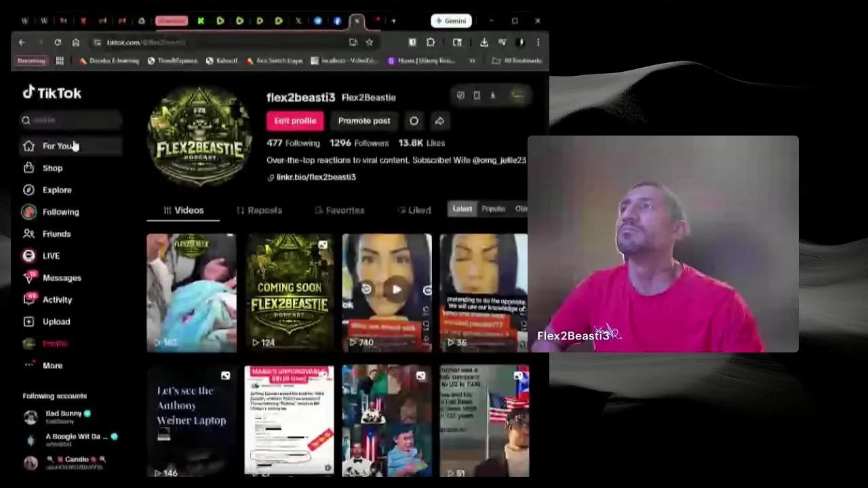Screen dimensions: 868x488
Task: Open the More options in sidebar
Action: (52, 365)
